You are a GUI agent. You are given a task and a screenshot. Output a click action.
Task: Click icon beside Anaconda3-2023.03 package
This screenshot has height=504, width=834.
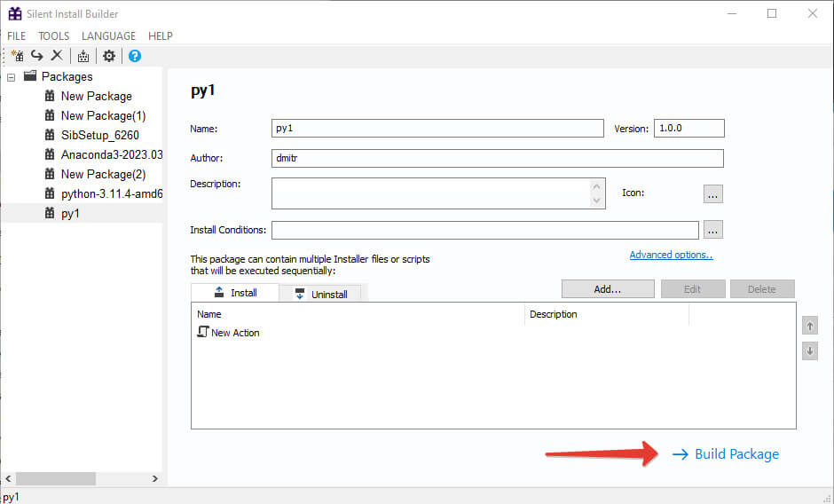50,154
